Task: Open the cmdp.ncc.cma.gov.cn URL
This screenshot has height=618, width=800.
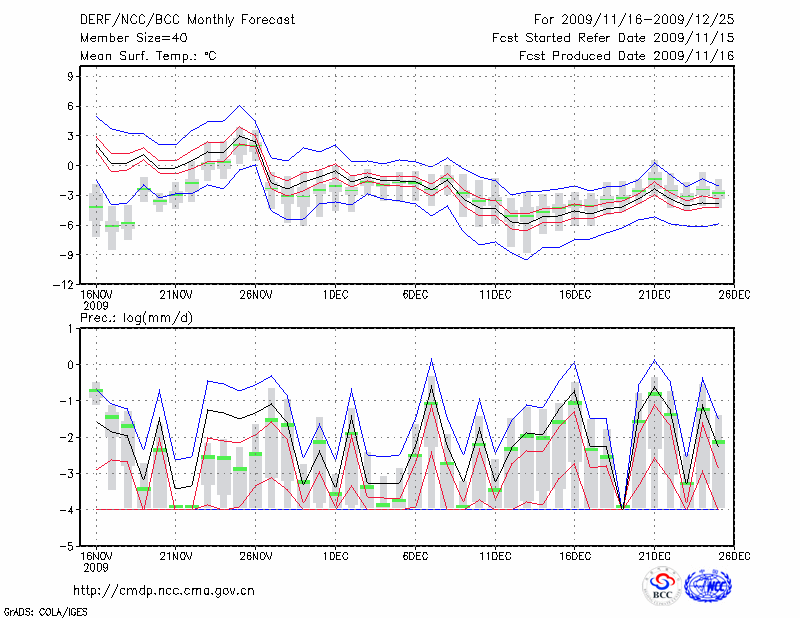Action: [165, 590]
